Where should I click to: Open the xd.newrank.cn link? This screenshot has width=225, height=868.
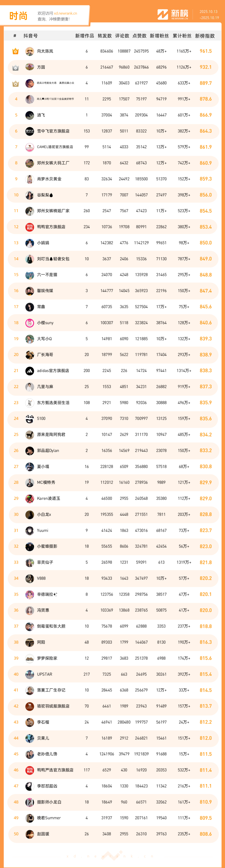(x=65, y=14)
